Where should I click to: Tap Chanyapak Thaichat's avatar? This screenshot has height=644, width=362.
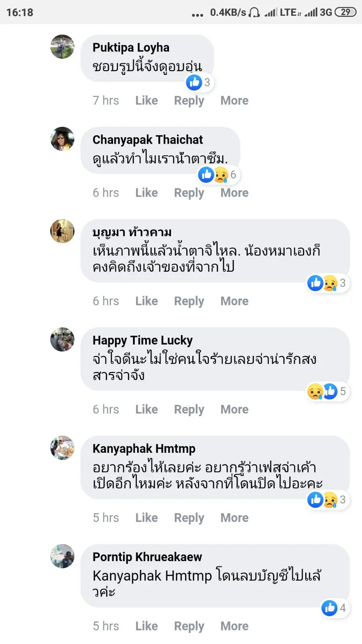(62, 139)
